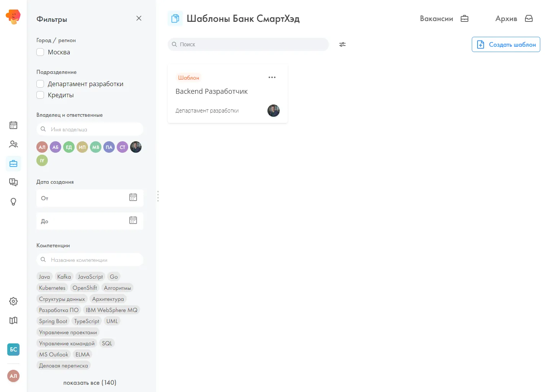Image resolution: width=551 pixels, height=392 pixels.
Task: Open the БС company badge in sidebar
Action: click(x=13, y=349)
